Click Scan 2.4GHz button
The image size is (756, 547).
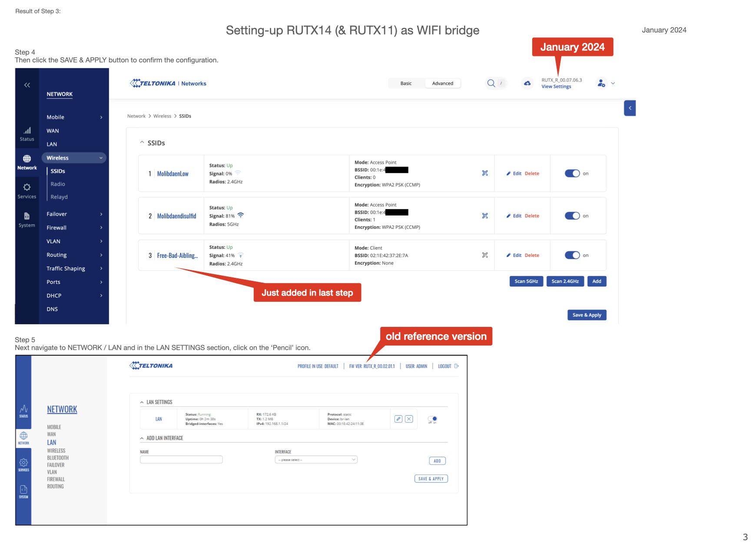tap(565, 281)
